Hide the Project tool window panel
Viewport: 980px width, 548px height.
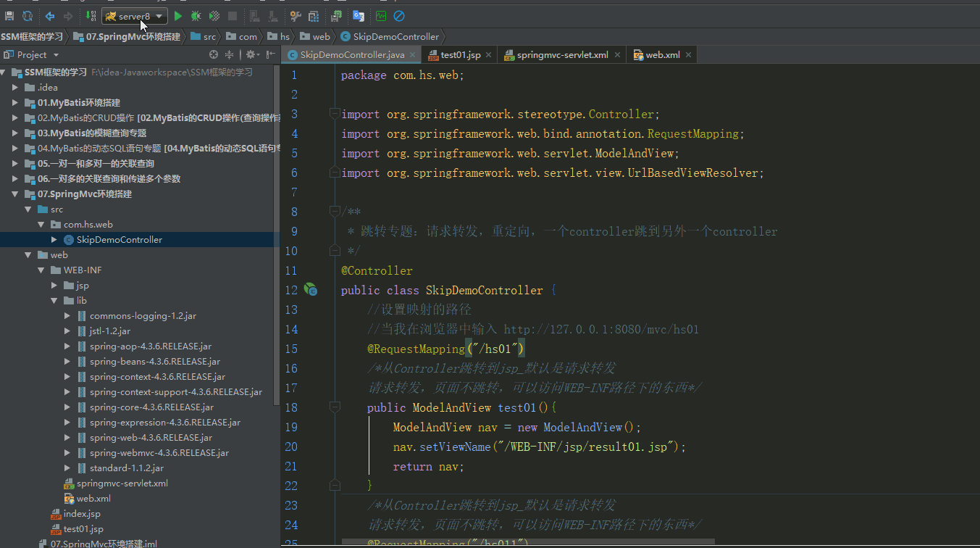(x=270, y=54)
